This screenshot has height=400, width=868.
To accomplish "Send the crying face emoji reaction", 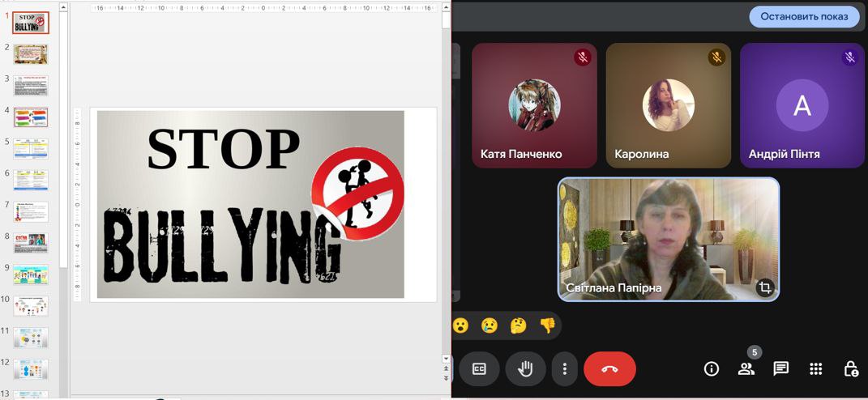I will [489, 326].
